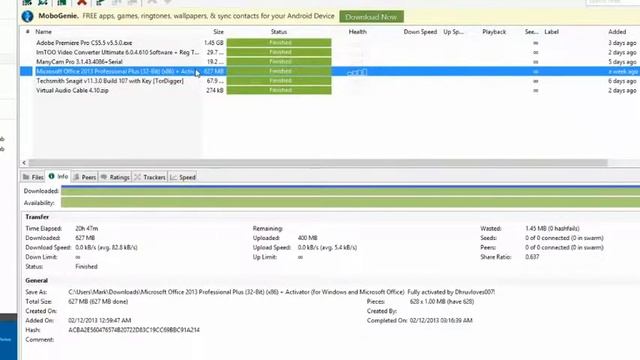The width and height of the screenshot is (640, 360).
Task: Sort by the Down Speed column
Action: [x=420, y=32]
